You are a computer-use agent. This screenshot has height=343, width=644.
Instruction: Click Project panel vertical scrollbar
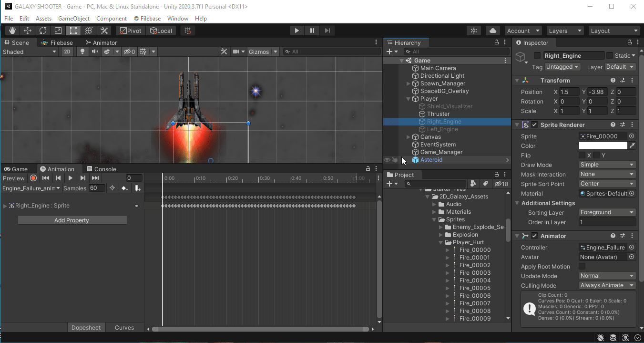pos(508,231)
